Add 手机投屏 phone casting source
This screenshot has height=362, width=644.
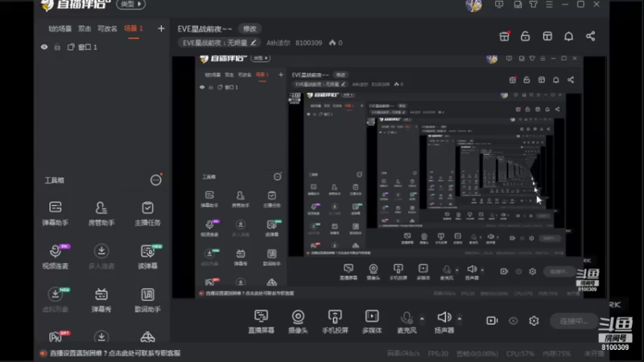coord(335,321)
